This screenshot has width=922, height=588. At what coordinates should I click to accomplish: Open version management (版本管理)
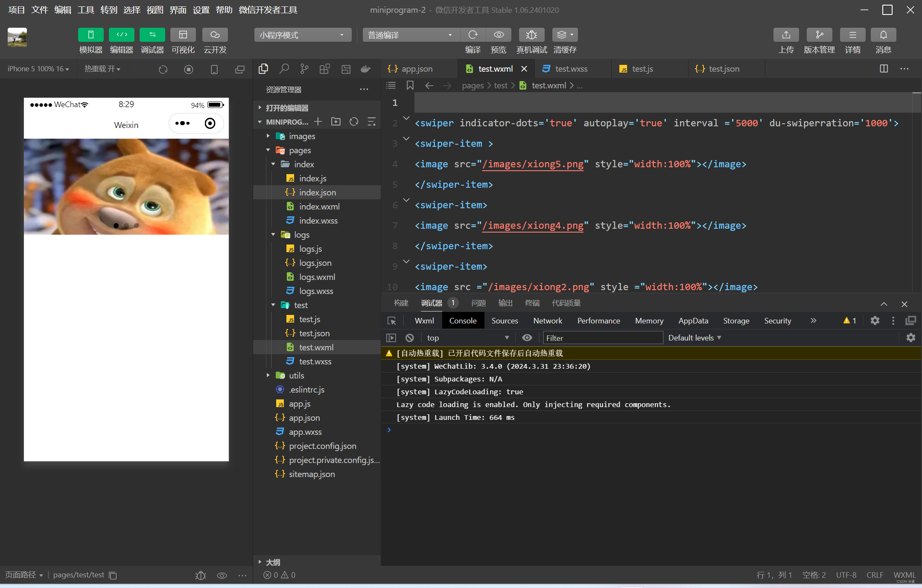coord(819,35)
